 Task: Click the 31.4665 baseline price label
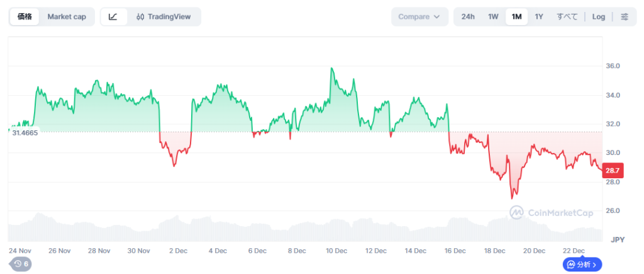pyautogui.click(x=25, y=133)
